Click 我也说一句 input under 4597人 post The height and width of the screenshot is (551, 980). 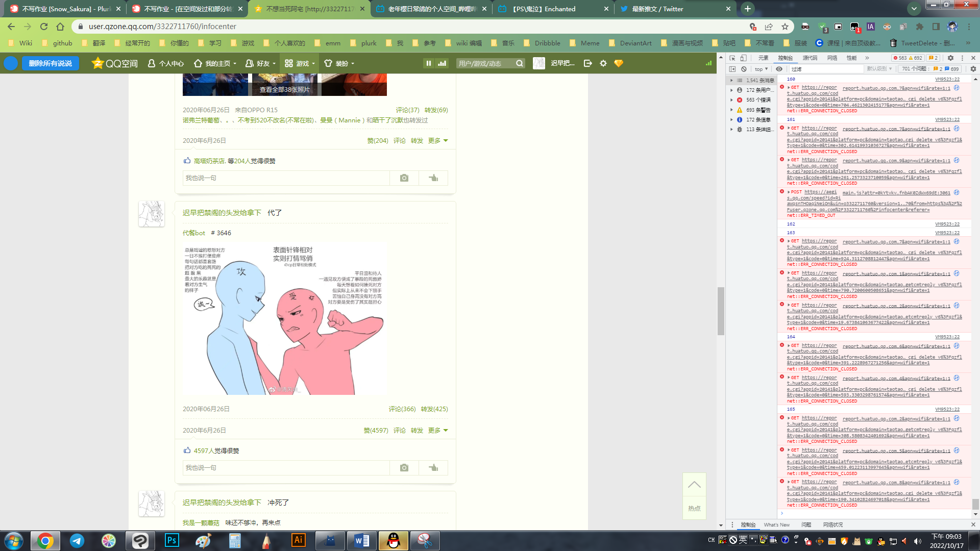point(286,468)
